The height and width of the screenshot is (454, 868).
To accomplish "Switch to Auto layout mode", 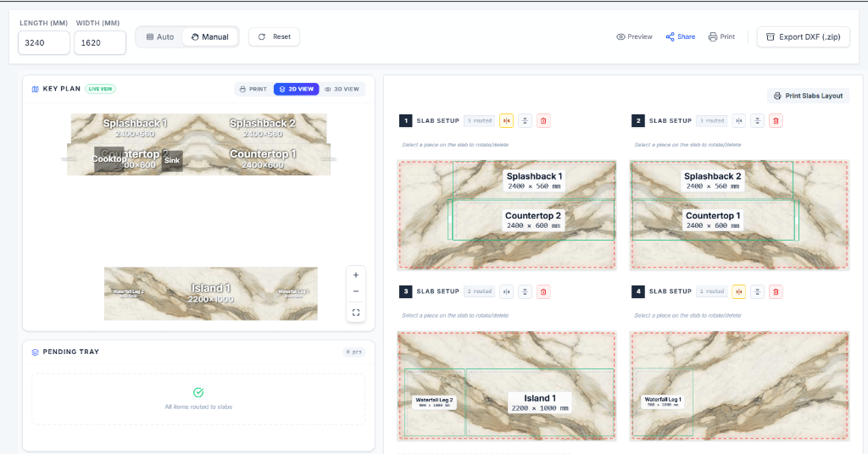I will coord(160,37).
